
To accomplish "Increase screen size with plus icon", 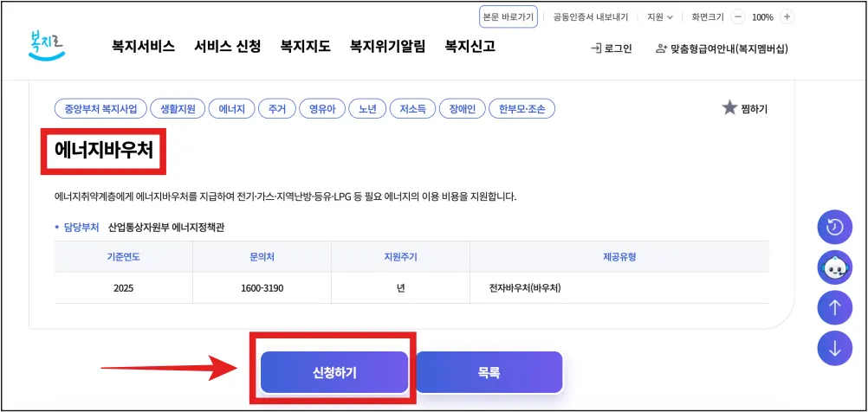I will [787, 17].
